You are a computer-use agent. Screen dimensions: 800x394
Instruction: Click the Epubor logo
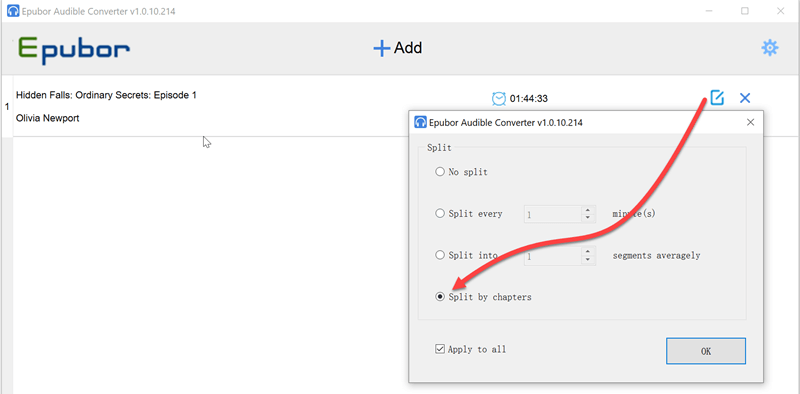(x=73, y=50)
